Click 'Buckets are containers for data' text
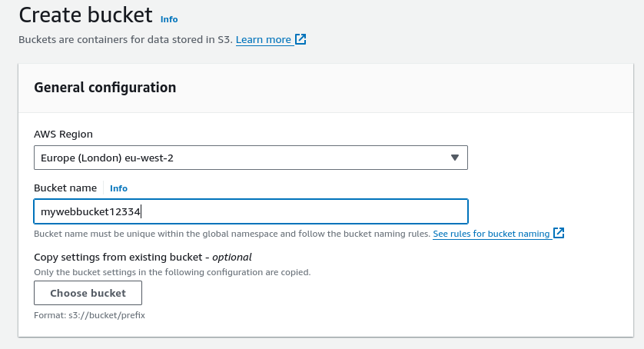Image resolution: width=644 pixels, height=349 pixels. (126, 39)
